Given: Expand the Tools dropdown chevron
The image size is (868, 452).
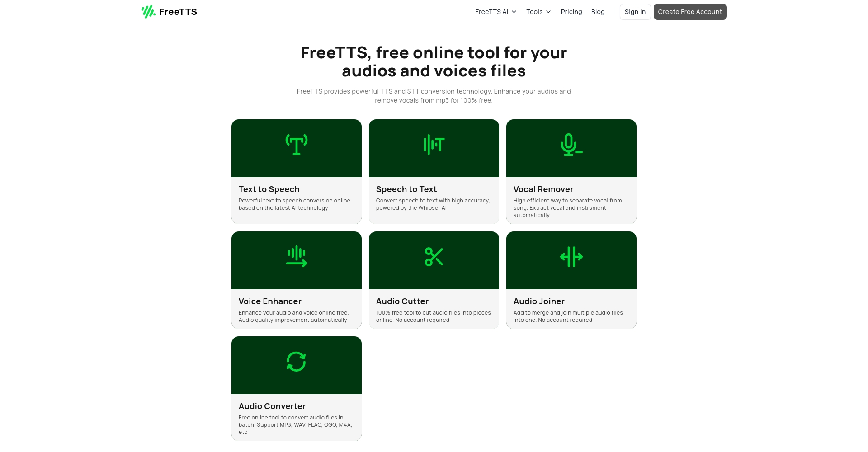Looking at the screenshot, I should [548, 12].
